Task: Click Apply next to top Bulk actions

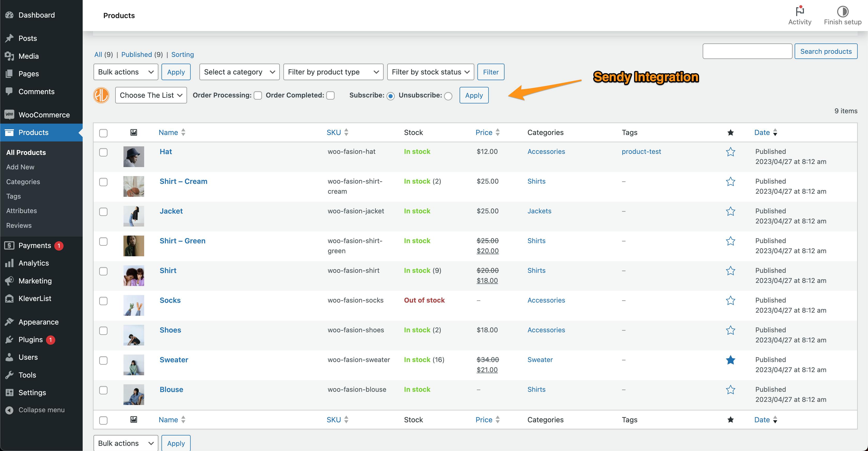Action: [176, 72]
